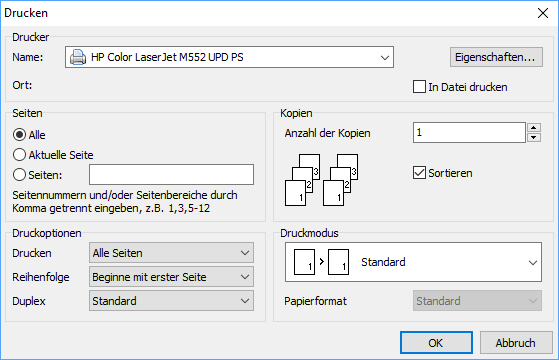Click the collated copies illustration icon
This screenshot has width=559, height=360.
[322, 180]
